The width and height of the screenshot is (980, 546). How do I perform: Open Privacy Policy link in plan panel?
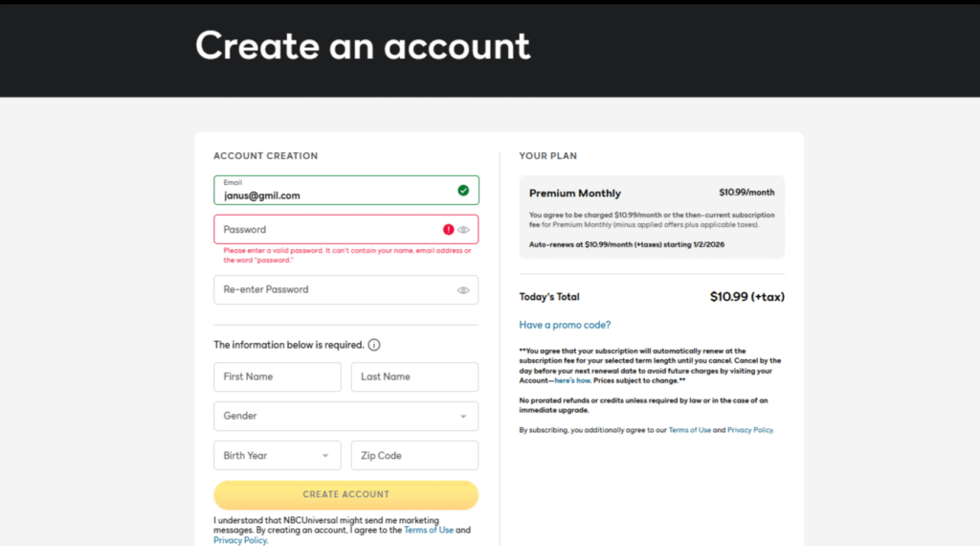coord(749,430)
